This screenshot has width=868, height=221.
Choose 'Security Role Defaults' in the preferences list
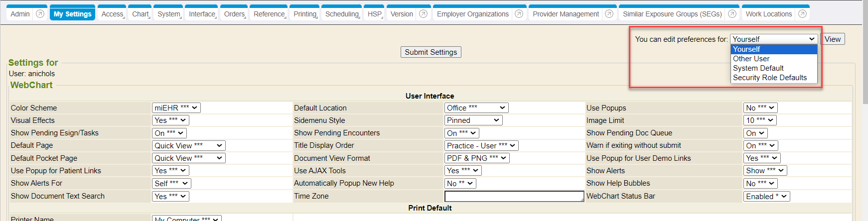click(x=769, y=78)
